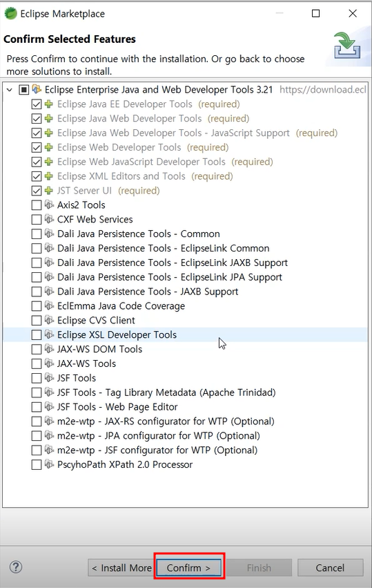
Task: Check the Eclipse CVS Client checkbox
Action: point(37,321)
